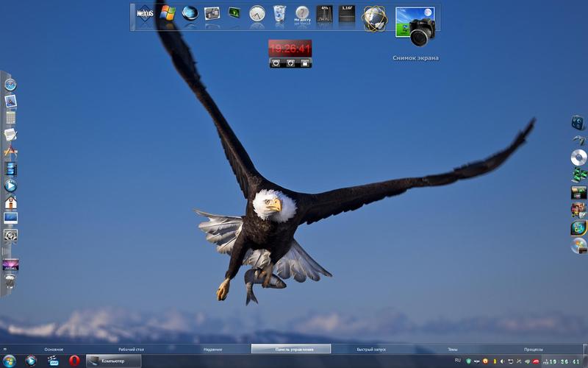Open the house icon in left dock
588x368 pixels.
(10, 202)
